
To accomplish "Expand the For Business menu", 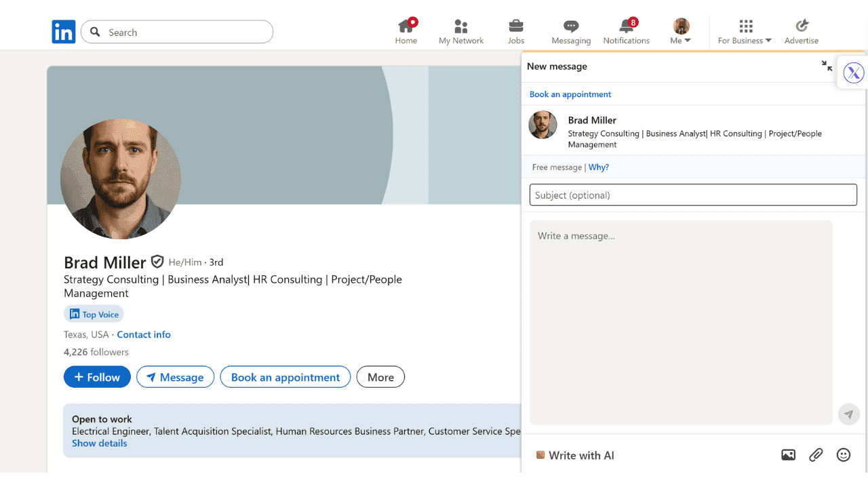I will [745, 32].
